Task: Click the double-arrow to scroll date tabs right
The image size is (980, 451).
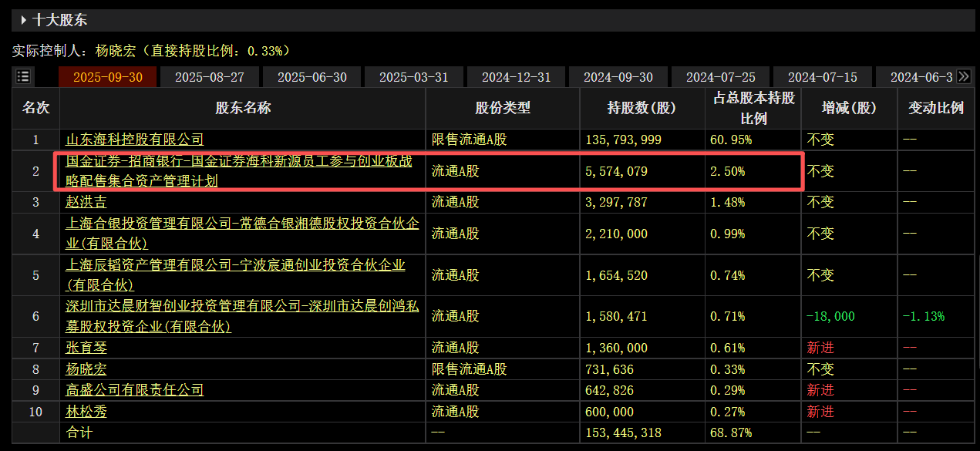Action: point(963,76)
